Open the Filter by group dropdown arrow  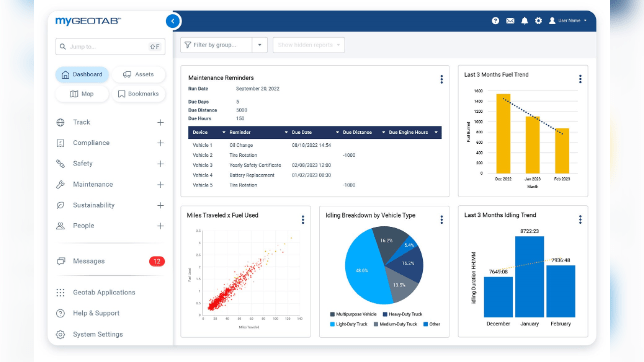coord(260,45)
